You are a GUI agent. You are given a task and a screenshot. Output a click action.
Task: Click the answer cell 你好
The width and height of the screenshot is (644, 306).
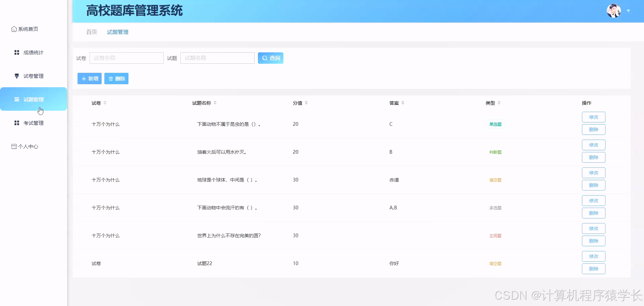[394, 263]
